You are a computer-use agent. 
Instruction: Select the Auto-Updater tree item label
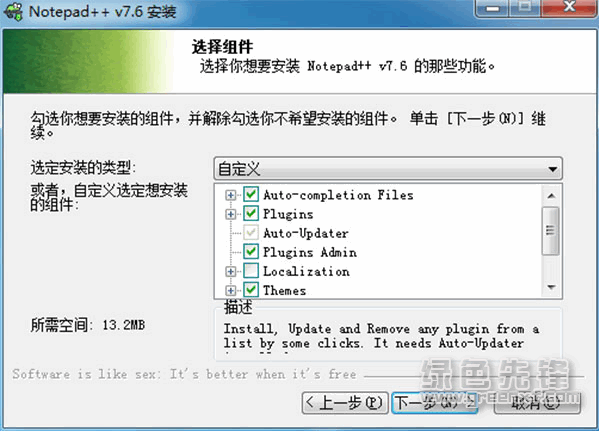point(306,233)
